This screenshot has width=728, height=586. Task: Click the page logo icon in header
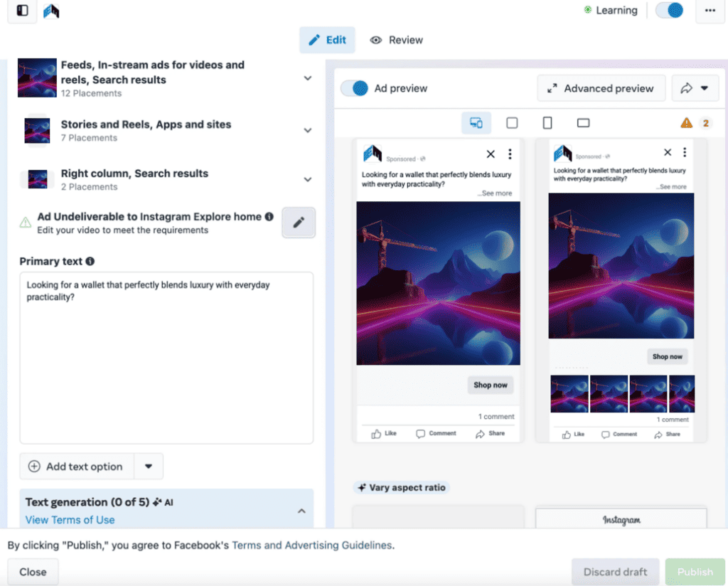pyautogui.click(x=51, y=11)
